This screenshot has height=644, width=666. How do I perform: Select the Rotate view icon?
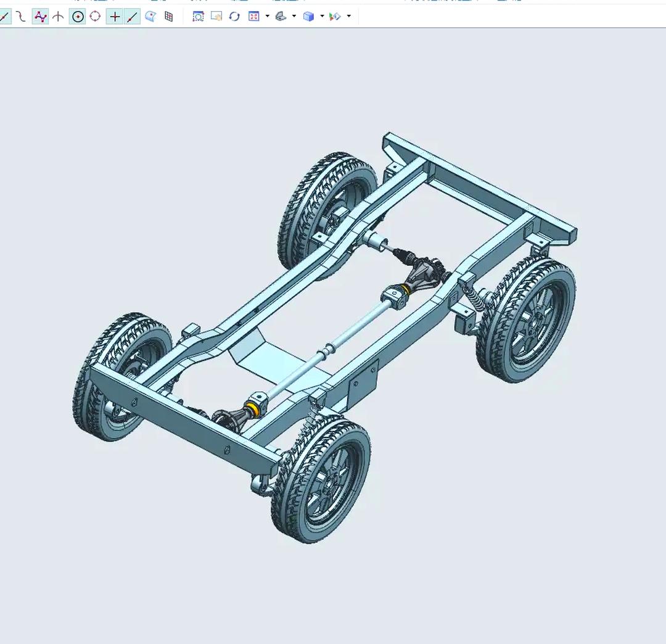point(234,17)
